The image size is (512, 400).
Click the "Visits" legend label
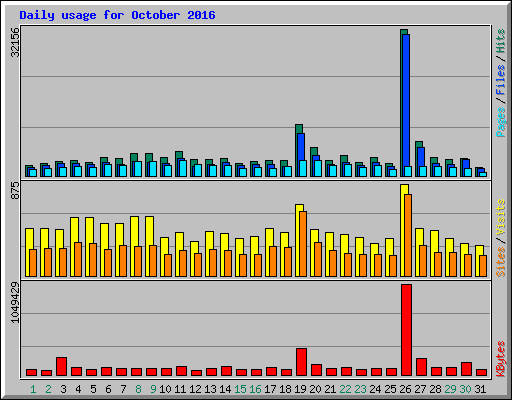click(501, 218)
